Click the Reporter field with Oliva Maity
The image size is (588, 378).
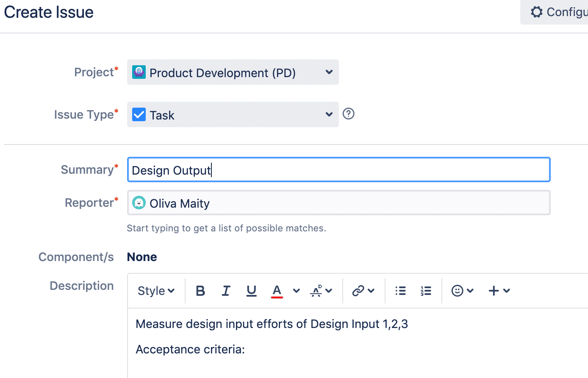point(338,203)
